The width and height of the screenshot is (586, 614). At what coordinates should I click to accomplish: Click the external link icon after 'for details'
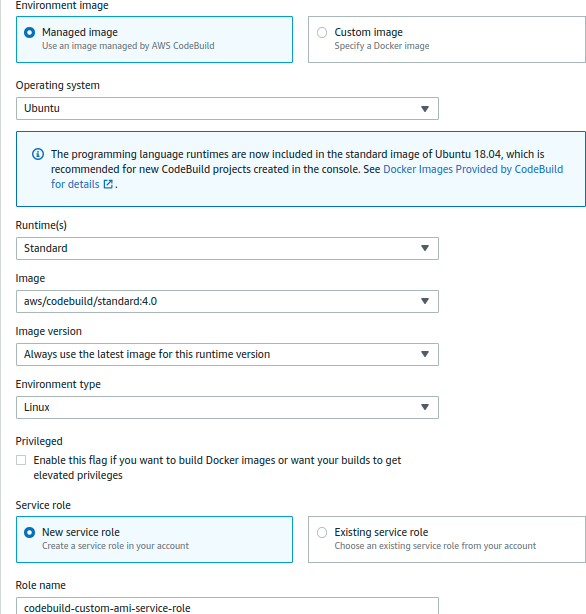pyautogui.click(x=108, y=184)
